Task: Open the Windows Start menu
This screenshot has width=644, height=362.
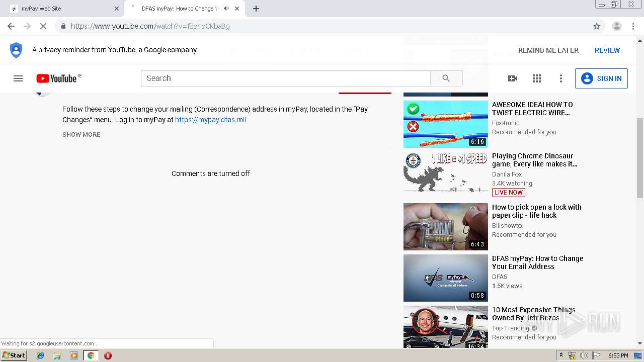Action: coord(14,355)
